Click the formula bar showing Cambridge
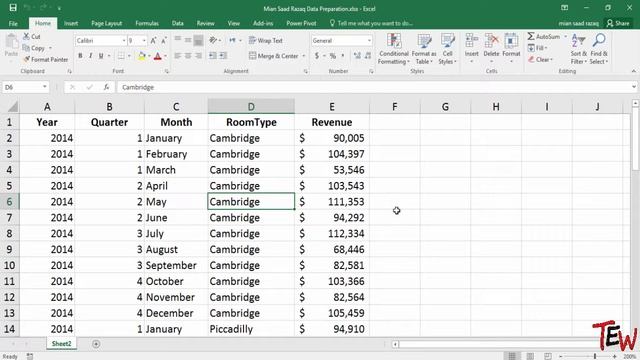Screen dimensions: 640x360 [376, 87]
